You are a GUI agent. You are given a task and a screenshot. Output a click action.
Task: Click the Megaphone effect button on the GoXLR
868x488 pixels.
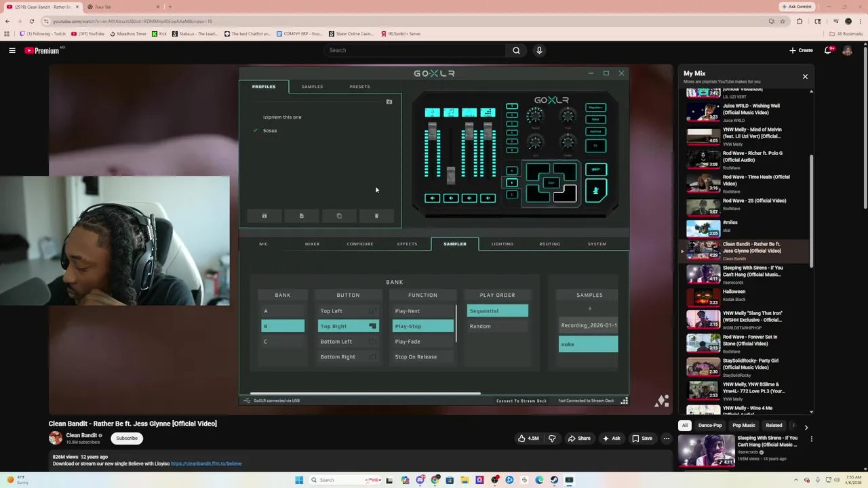tap(595, 108)
